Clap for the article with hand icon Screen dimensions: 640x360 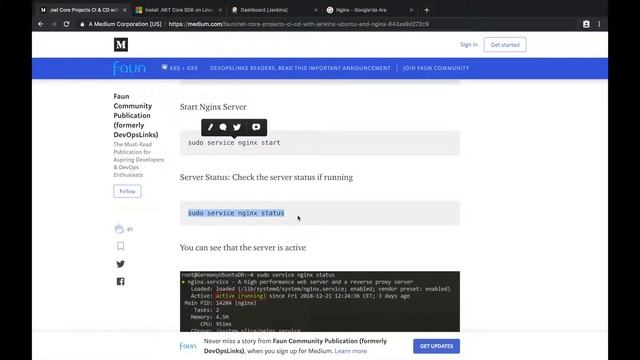click(x=119, y=229)
